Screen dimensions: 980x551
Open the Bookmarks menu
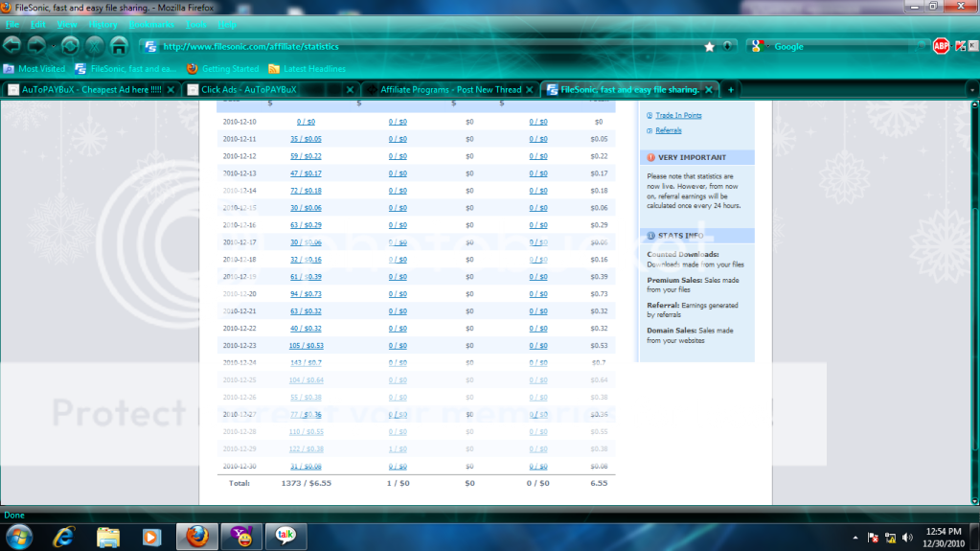[x=151, y=24]
